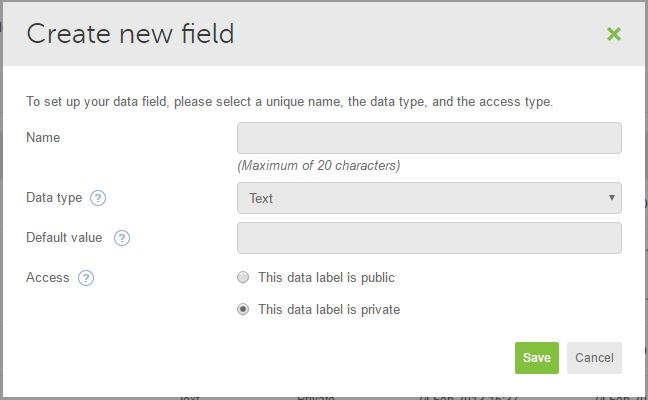Click the Name field label
The width and height of the screenshot is (648, 400).
[43, 137]
